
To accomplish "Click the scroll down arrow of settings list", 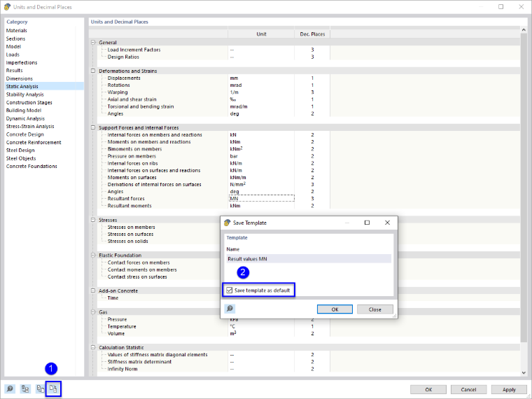I will pos(524,373).
